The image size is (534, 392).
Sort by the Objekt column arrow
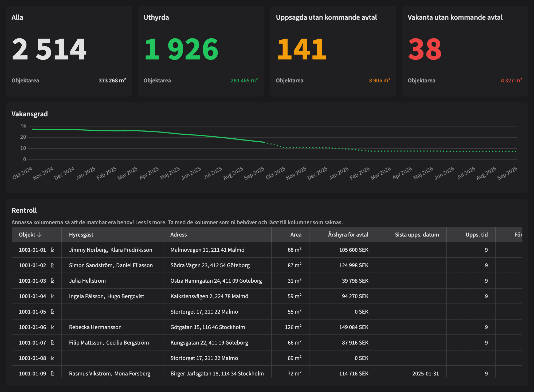pyautogui.click(x=40, y=235)
